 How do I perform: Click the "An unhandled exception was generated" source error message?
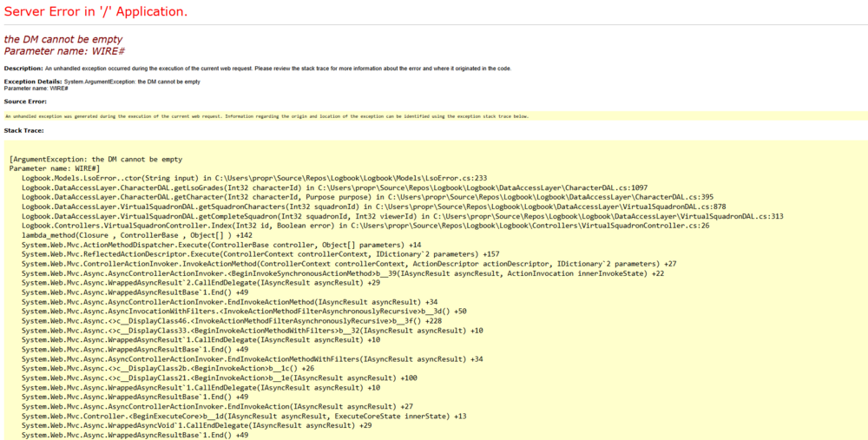click(x=266, y=116)
